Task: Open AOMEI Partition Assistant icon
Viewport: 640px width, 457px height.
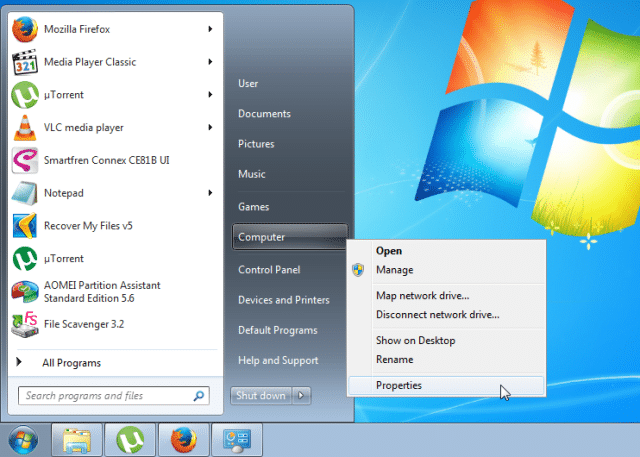Action: click(24, 291)
